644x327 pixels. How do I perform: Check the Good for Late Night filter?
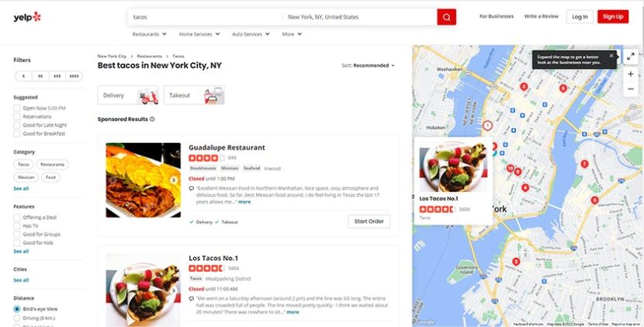(17, 125)
